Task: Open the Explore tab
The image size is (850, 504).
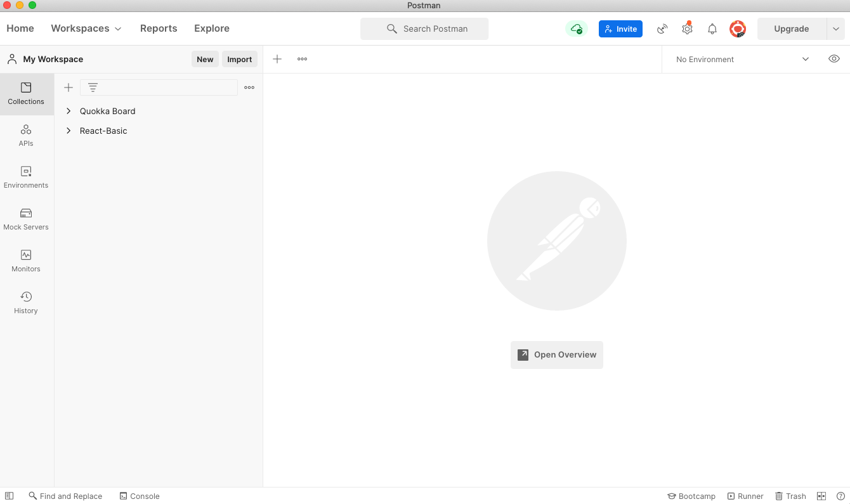Action: pos(212,29)
